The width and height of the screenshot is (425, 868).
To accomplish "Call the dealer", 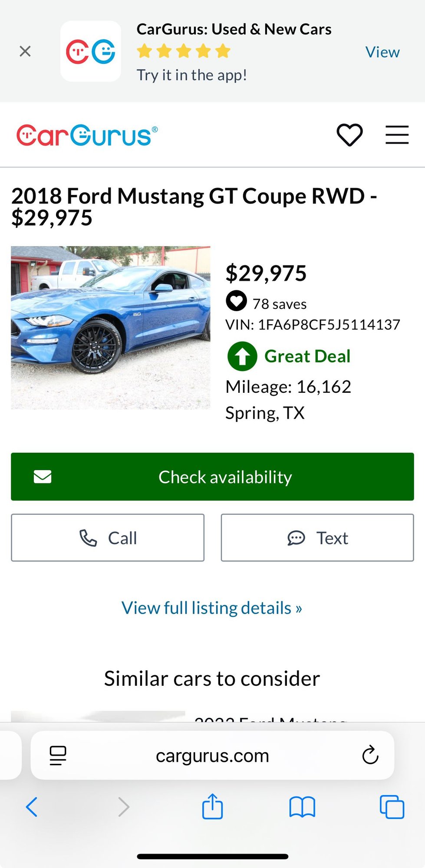I will coord(108,538).
